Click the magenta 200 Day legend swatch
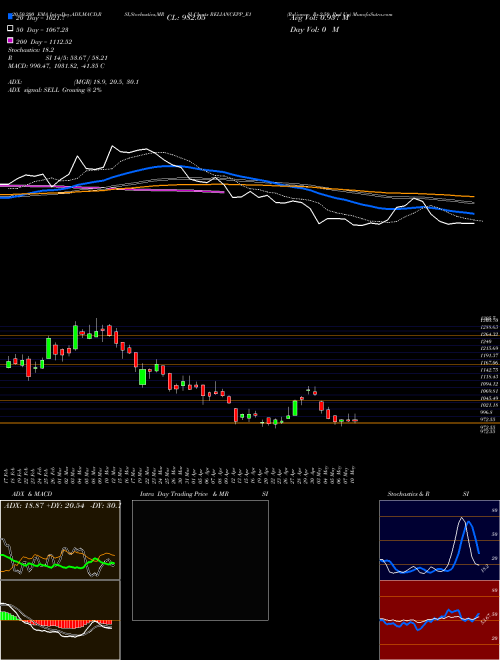Image resolution: width=500 pixels, height=660 pixels. click(10, 40)
